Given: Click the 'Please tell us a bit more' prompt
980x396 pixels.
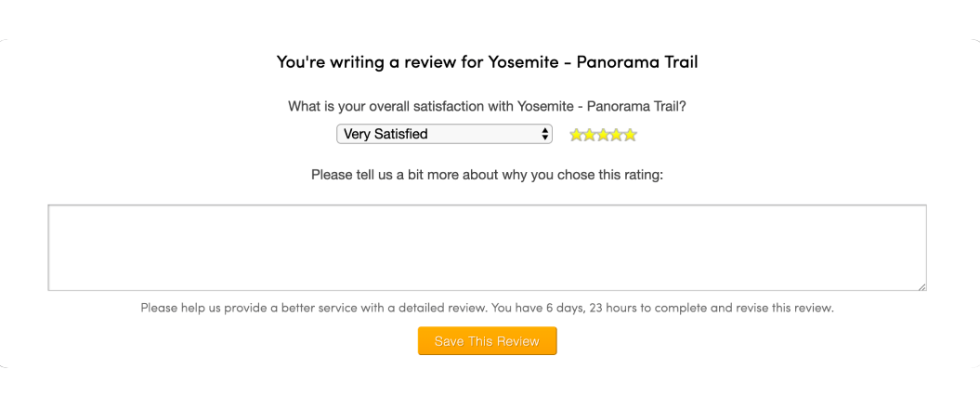Looking at the screenshot, I should point(487,175).
